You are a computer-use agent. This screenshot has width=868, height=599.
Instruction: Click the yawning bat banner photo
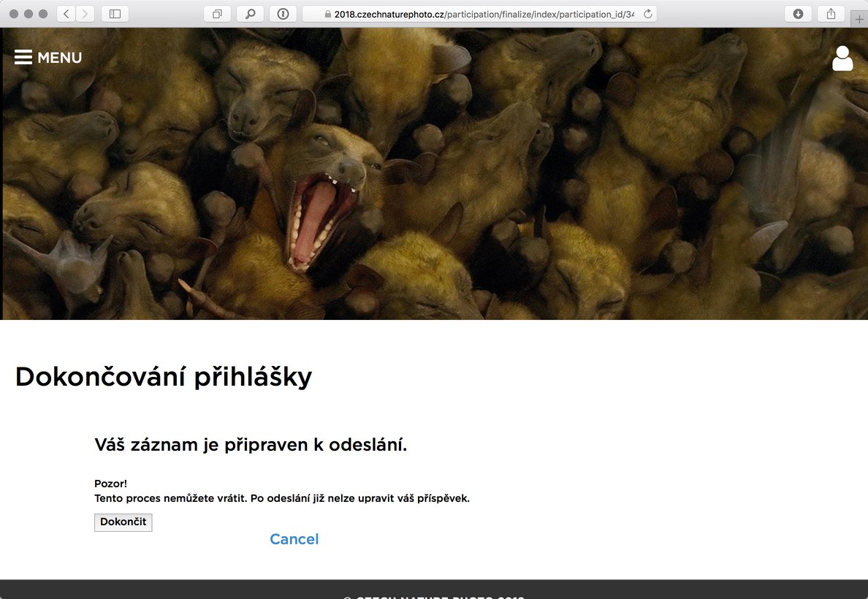(x=434, y=174)
